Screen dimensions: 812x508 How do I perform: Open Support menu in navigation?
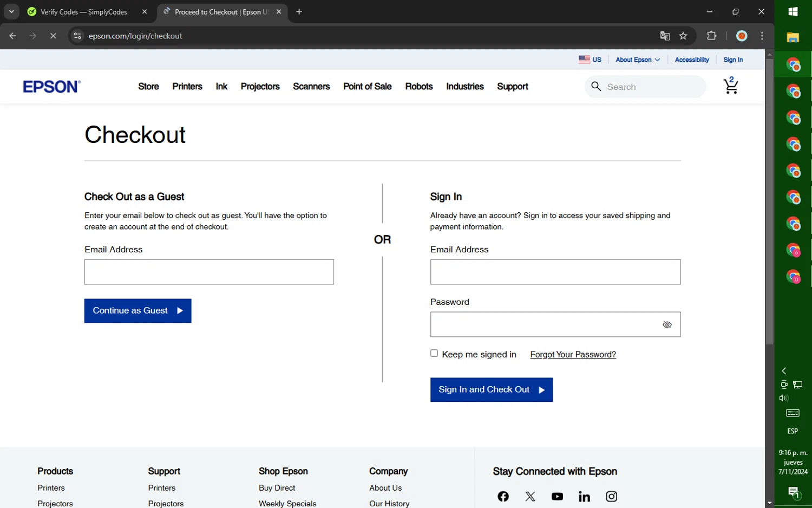pyautogui.click(x=513, y=87)
